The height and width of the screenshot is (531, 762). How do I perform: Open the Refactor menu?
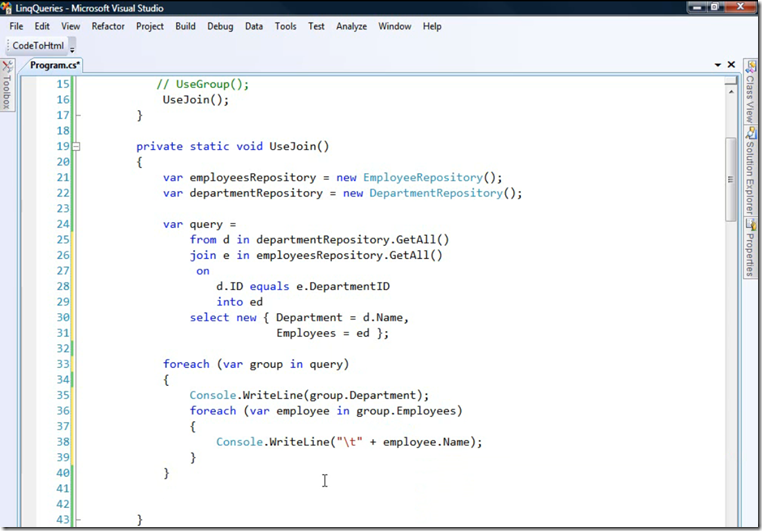click(108, 26)
